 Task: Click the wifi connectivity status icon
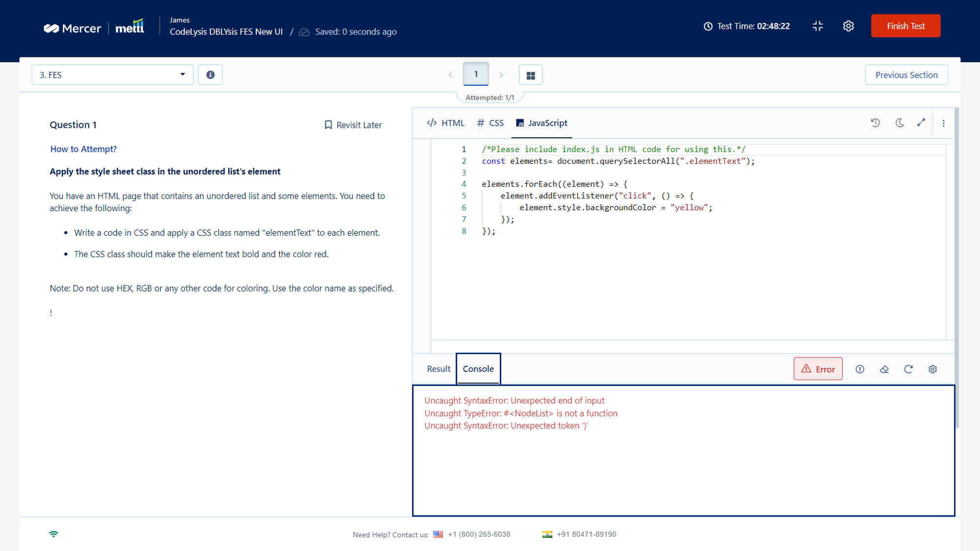(53, 534)
